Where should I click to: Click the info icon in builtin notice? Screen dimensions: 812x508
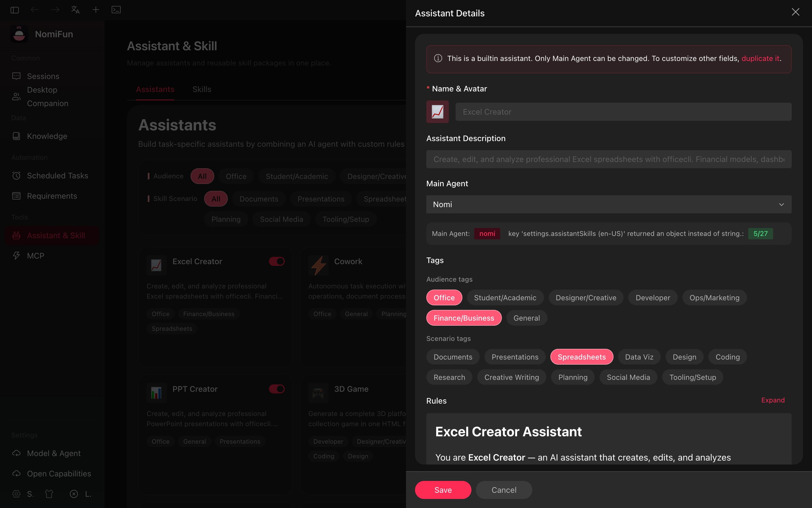(x=438, y=58)
